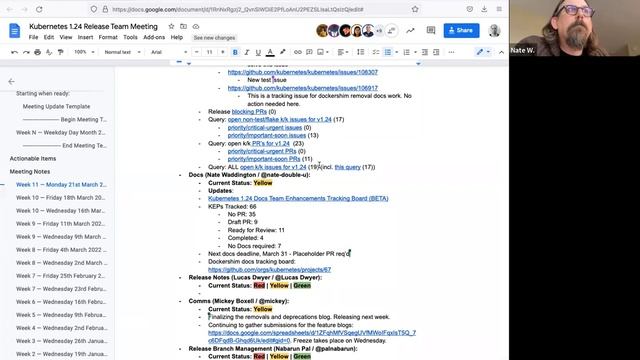Screen dimensions: 640x360
Task: Click the Redo toolbar icon
Action: point(26,52)
